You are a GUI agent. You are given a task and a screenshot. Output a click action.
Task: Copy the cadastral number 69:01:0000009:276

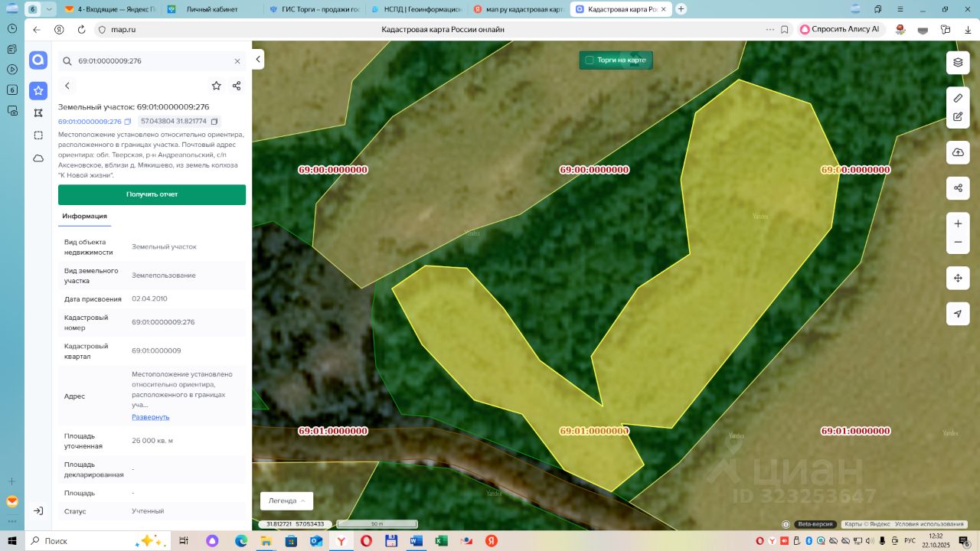128,122
